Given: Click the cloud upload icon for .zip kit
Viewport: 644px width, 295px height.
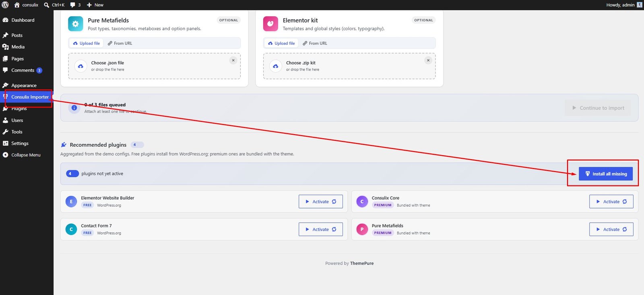Looking at the screenshot, I should (x=275, y=66).
